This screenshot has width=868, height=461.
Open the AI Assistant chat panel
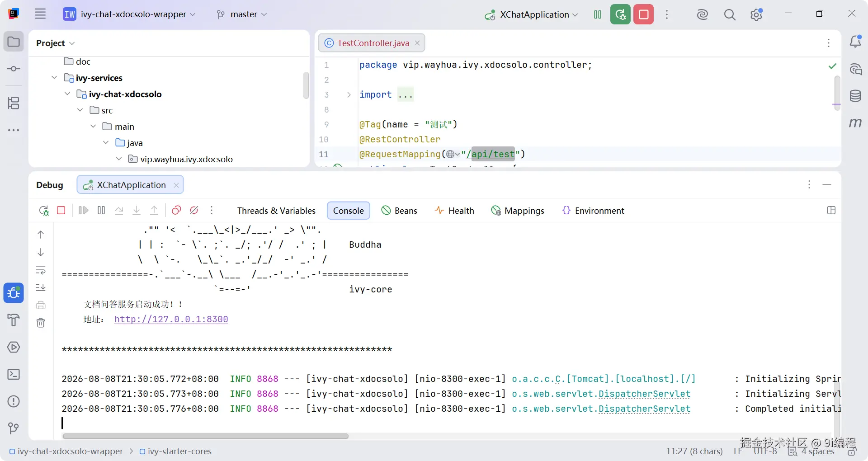[855, 69]
